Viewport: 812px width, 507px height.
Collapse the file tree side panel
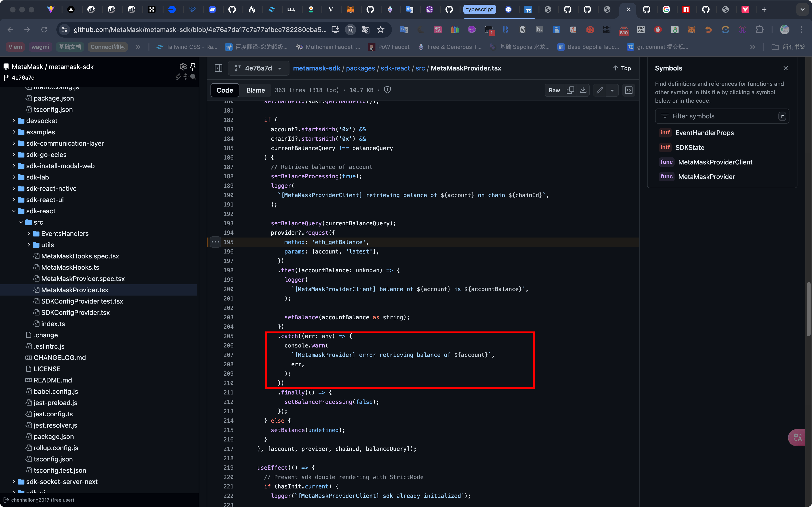coord(219,68)
